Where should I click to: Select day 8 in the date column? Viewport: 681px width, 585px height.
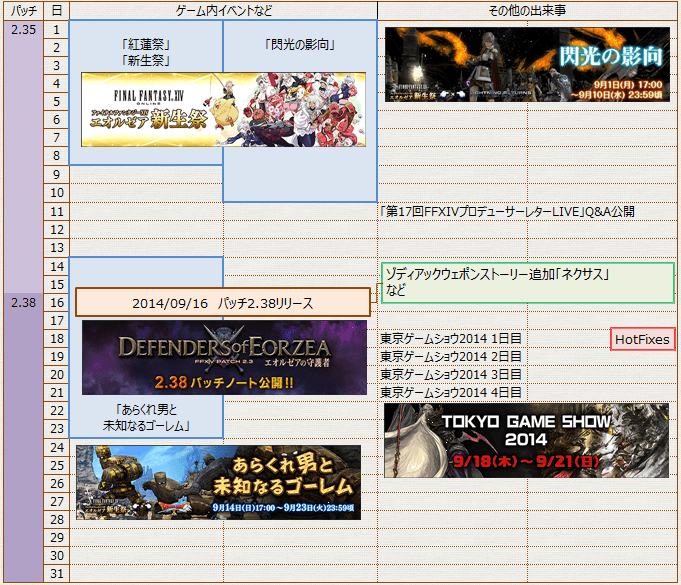tap(56, 155)
